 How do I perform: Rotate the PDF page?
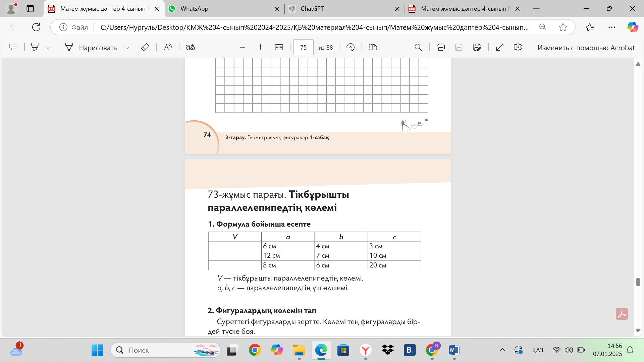click(x=351, y=47)
